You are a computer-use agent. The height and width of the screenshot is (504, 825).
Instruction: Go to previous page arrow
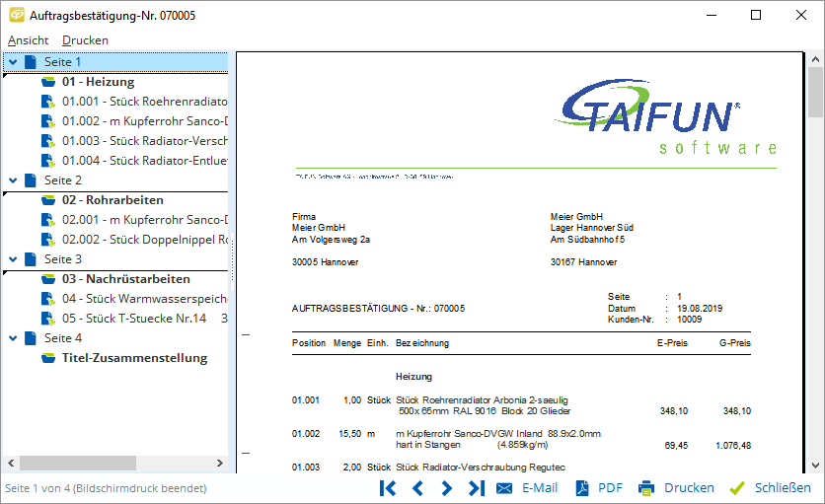tap(417, 488)
